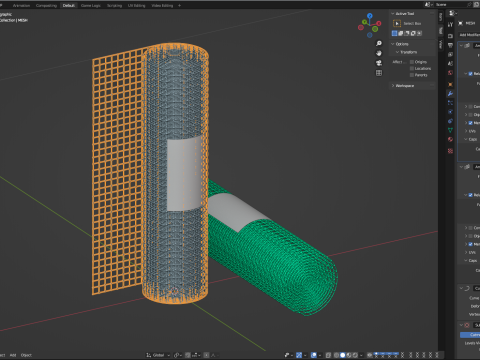Image resolution: width=480 pixels, height=360 pixels.
Task: Switch to the Default workspace tab
Action: (x=69, y=6)
